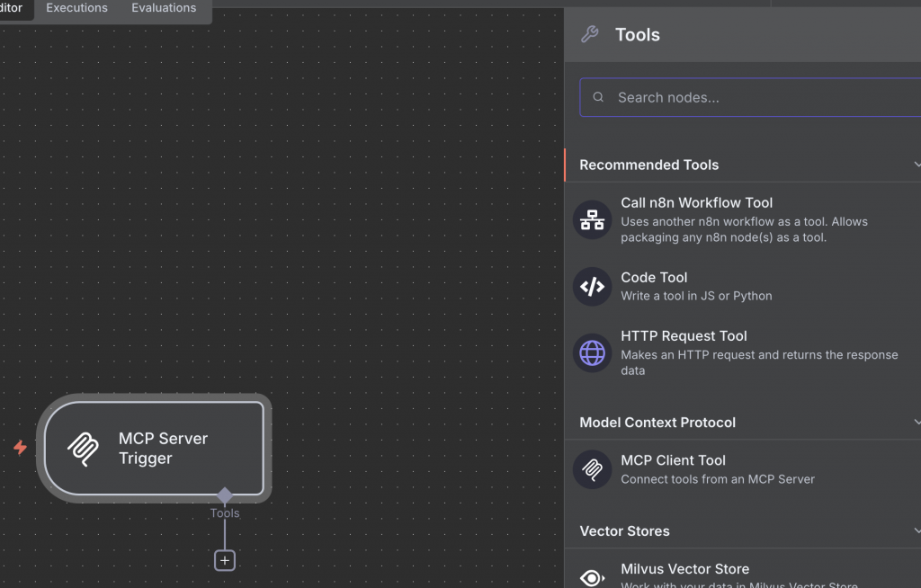Switch to the Executions tab
Image resolution: width=921 pixels, height=588 pixels.
77,8
